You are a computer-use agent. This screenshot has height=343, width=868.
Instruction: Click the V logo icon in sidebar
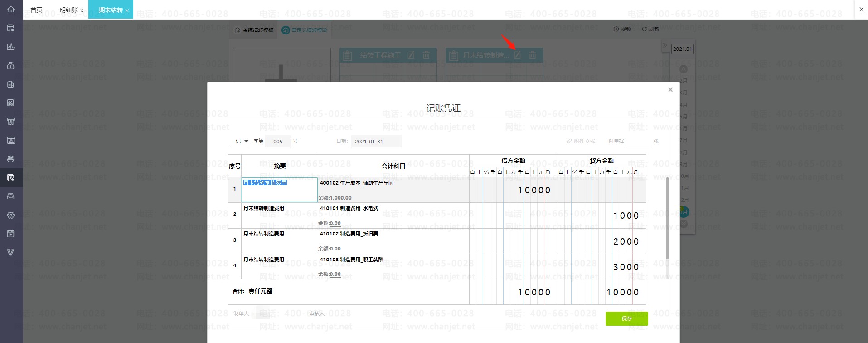tap(11, 252)
